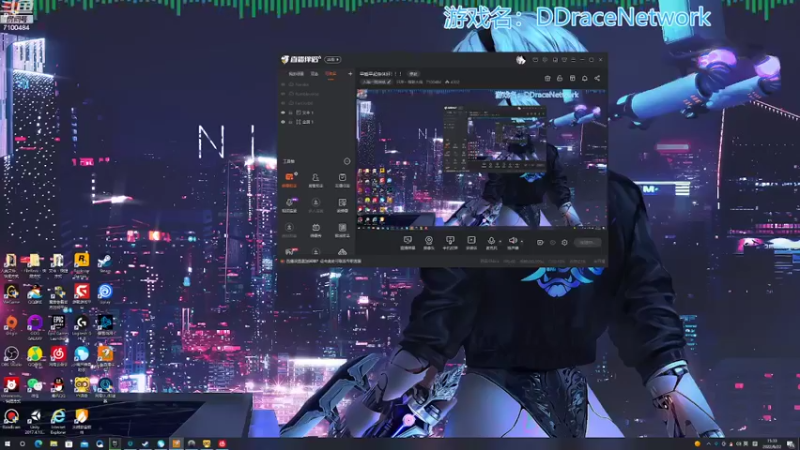Open the Steam desktop shortcut
Image resolution: width=800 pixels, height=450 pixels.
coord(105,264)
